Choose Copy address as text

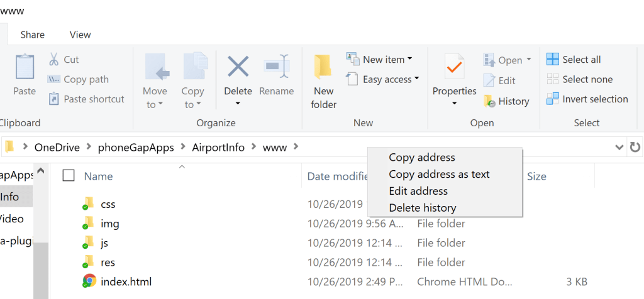tap(439, 174)
